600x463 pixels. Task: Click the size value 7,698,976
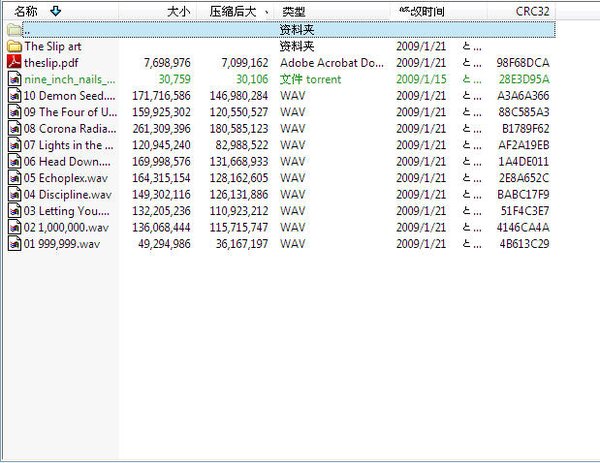tap(167, 63)
